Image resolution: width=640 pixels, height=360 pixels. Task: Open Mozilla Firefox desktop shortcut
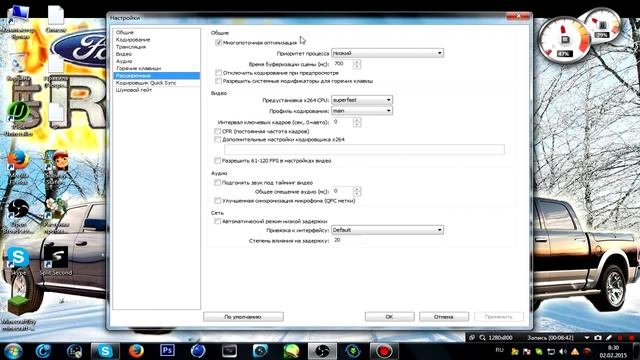[x=18, y=167]
